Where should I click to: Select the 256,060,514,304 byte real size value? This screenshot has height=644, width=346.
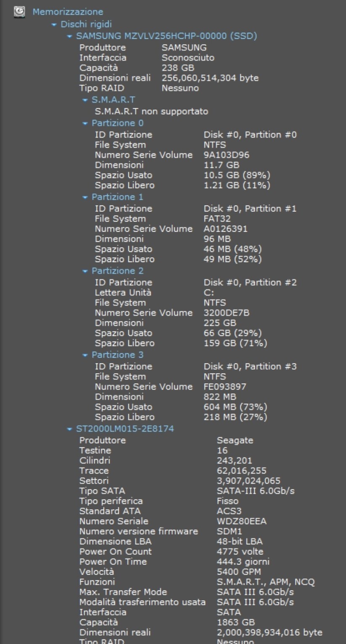click(x=210, y=78)
